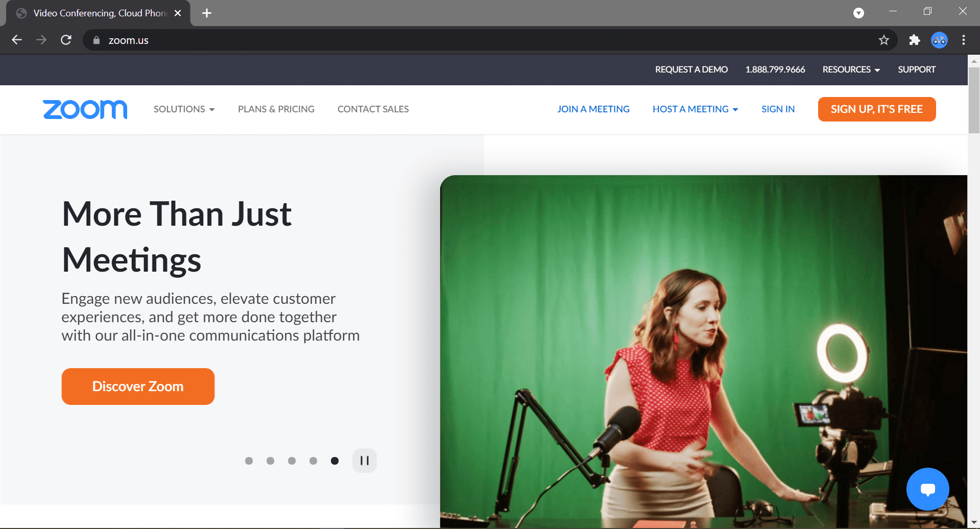
Task: Select the Video Conferencing browser tab
Action: (x=98, y=13)
